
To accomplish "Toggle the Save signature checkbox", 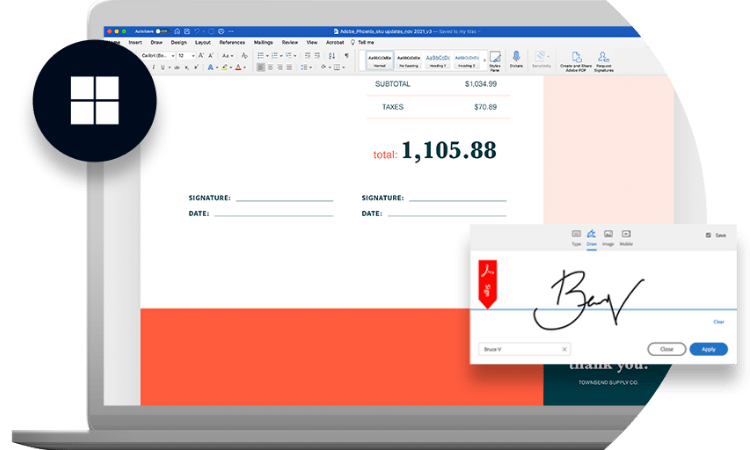I will click(709, 235).
